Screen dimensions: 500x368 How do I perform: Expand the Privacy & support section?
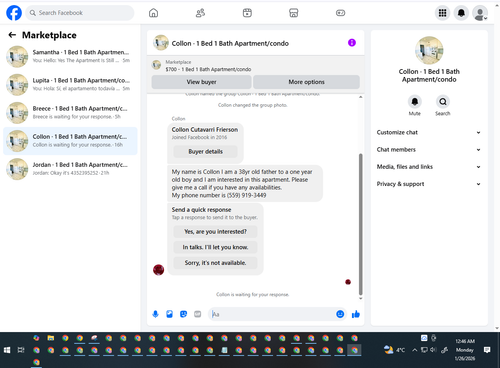pos(429,184)
